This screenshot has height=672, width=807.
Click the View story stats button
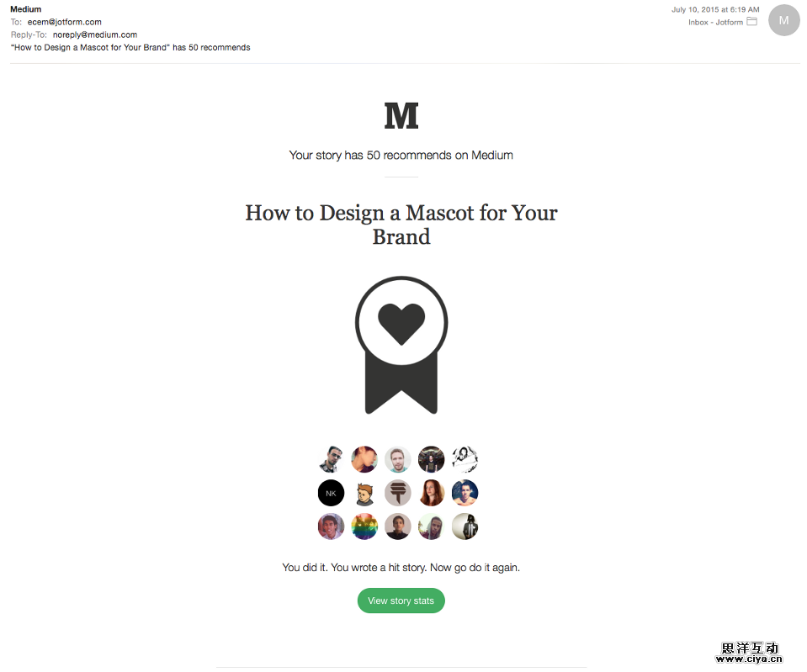[401, 601]
